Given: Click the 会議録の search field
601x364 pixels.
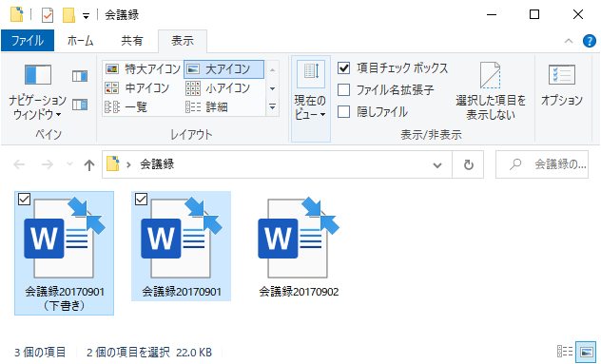Looking at the screenshot, I should pos(542,164).
